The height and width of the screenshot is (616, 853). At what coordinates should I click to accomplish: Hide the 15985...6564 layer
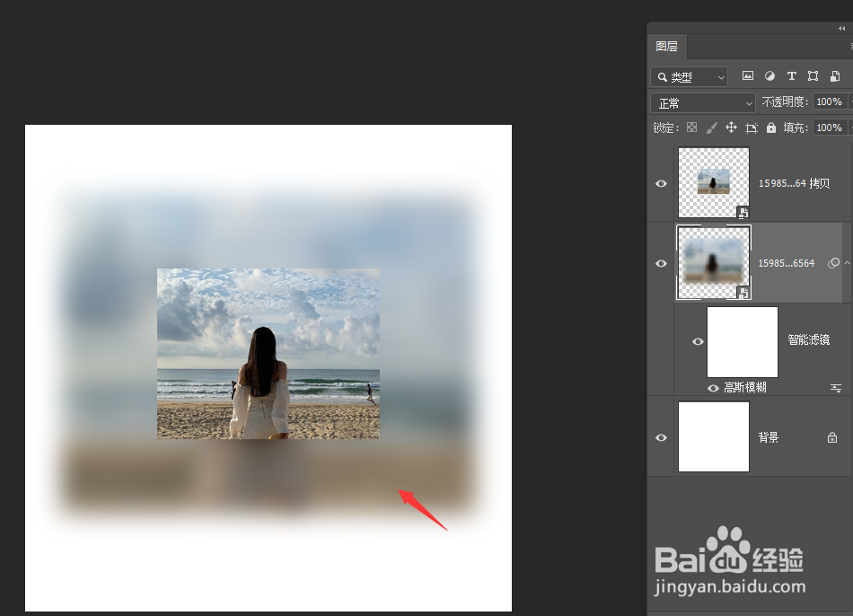click(x=661, y=263)
